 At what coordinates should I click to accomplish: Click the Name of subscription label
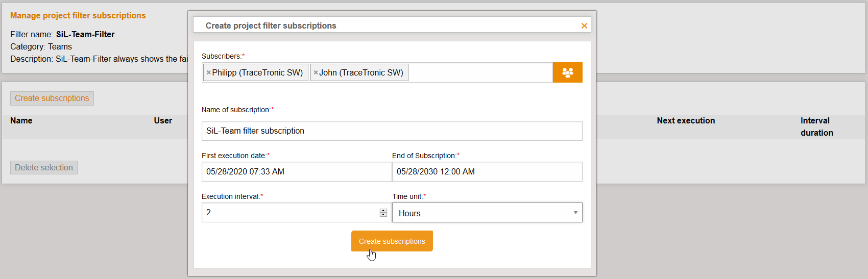point(237,110)
